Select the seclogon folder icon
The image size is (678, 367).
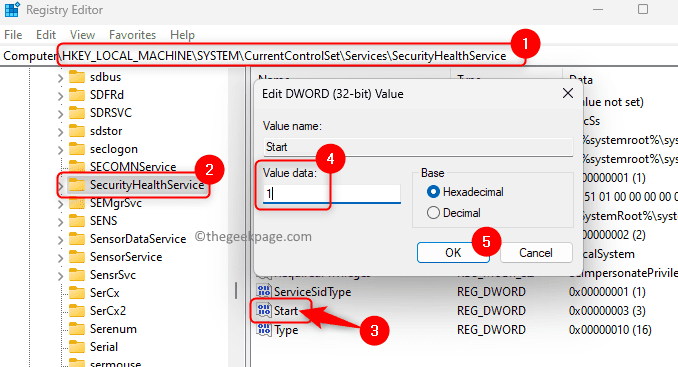point(77,149)
